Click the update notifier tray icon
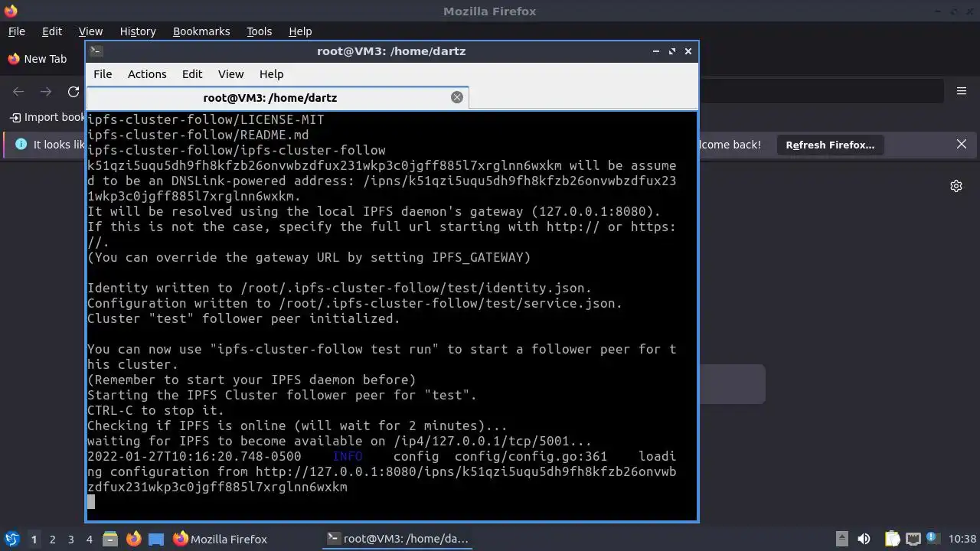980x551 pixels. click(933, 538)
